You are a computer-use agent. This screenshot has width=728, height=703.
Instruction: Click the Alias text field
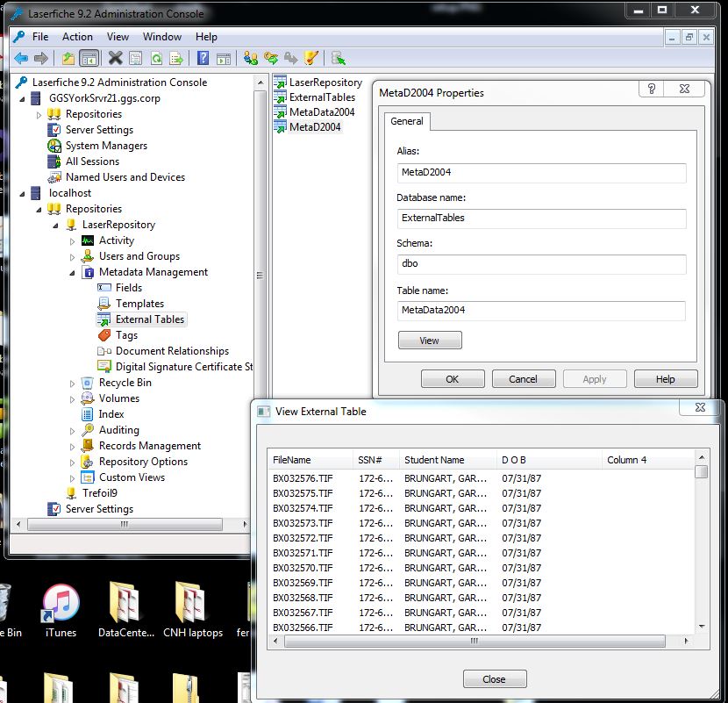pos(540,172)
